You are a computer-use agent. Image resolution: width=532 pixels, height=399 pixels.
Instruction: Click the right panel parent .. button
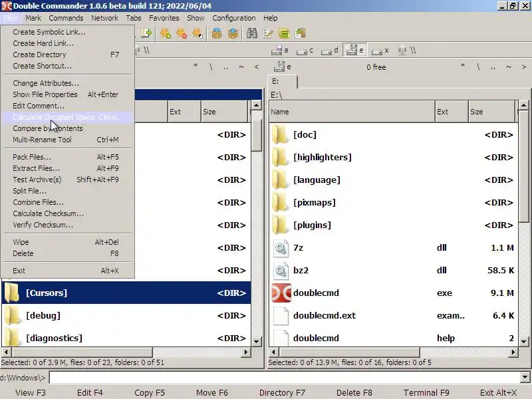[493, 67]
